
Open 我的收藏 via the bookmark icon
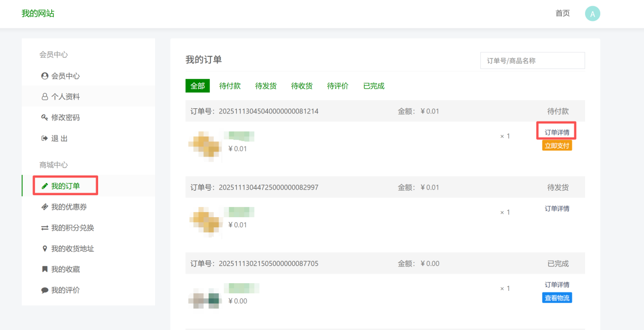[45, 269]
